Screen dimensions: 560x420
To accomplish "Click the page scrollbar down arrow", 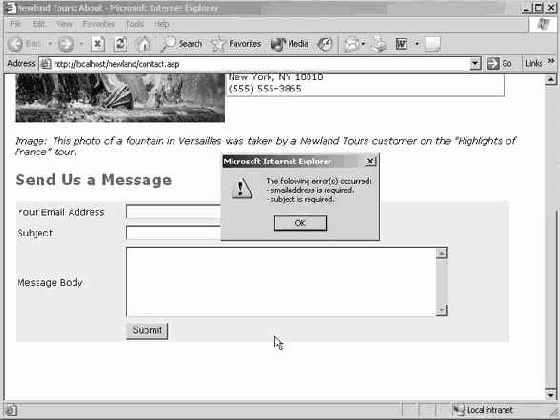I will [x=551, y=395].
